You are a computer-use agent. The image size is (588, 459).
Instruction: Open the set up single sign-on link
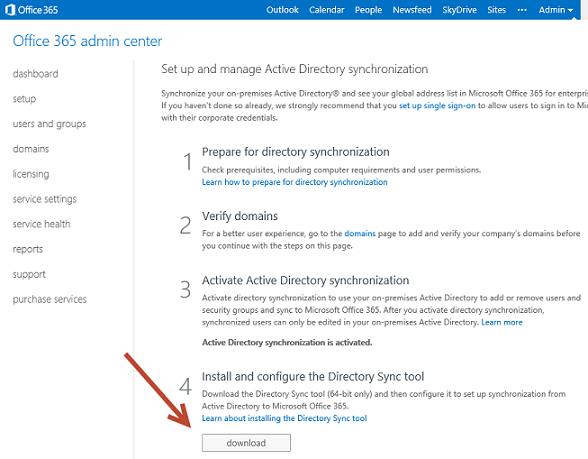coord(437,106)
